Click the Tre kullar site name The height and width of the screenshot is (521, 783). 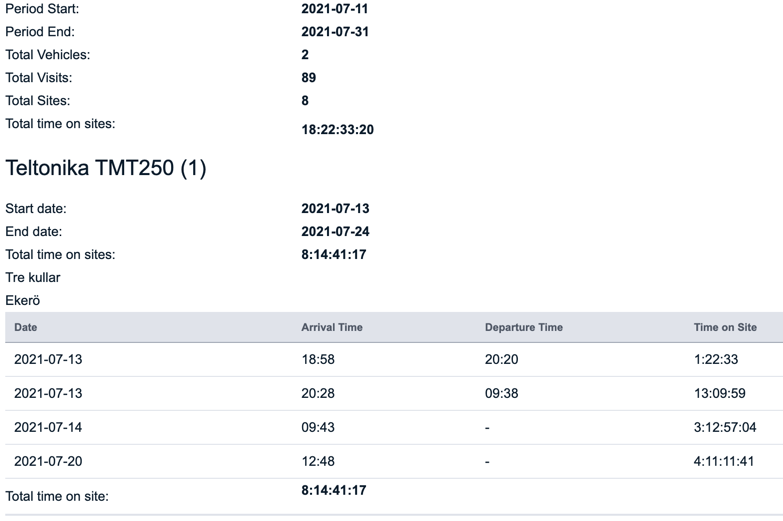(x=33, y=277)
